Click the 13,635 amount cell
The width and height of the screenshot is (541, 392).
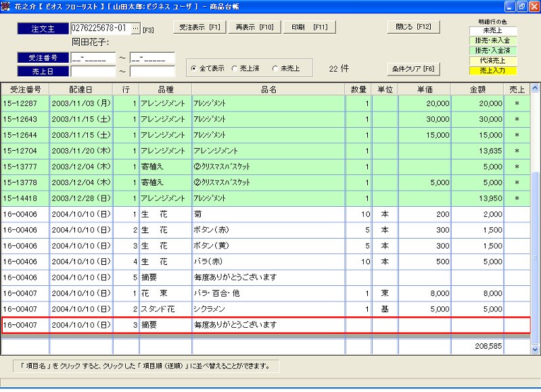click(477, 151)
